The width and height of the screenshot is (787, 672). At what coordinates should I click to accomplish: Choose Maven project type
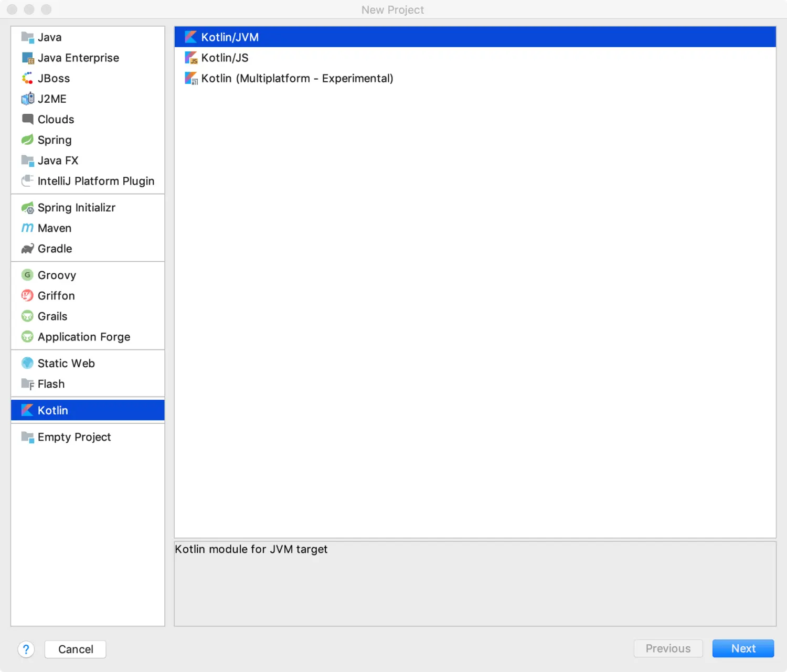pyautogui.click(x=88, y=228)
